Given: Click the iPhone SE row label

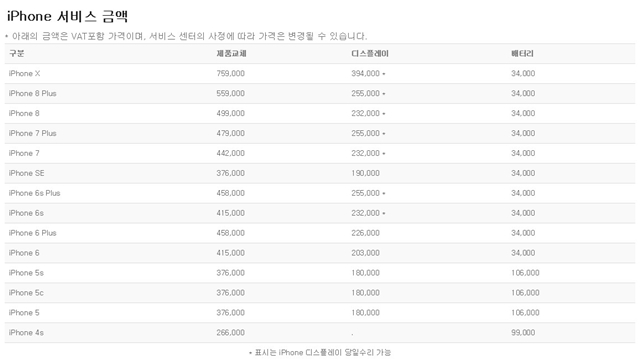Looking at the screenshot, I should tap(27, 173).
